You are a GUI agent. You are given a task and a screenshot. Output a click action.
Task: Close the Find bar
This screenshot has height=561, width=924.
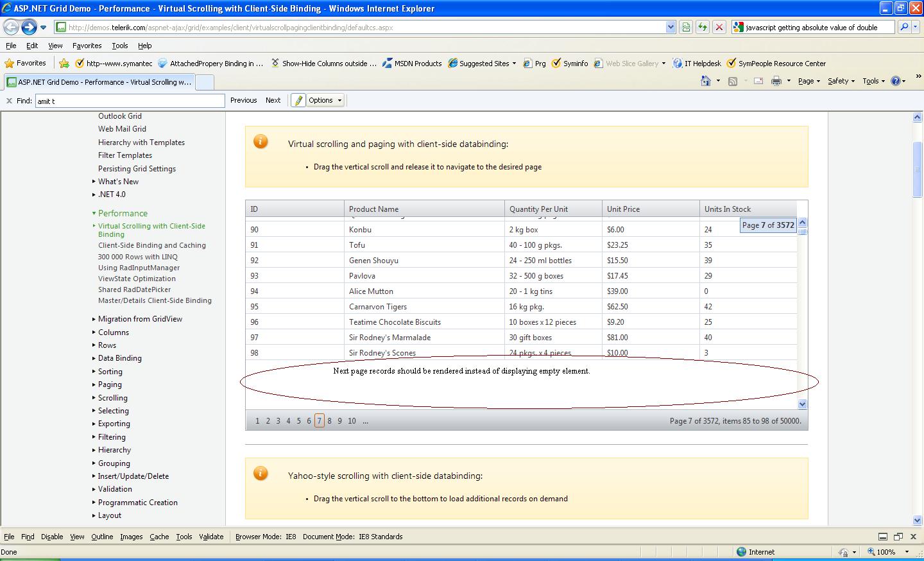click(9, 100)
